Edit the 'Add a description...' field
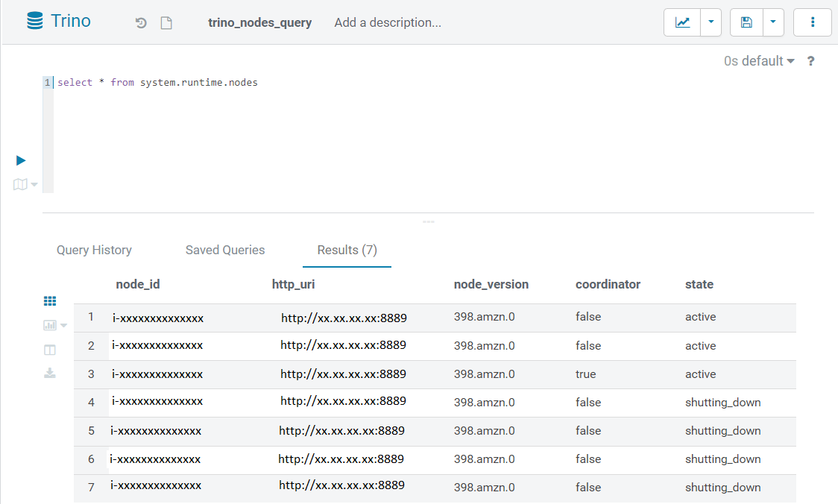838x504 pixels. pos(388,22)
